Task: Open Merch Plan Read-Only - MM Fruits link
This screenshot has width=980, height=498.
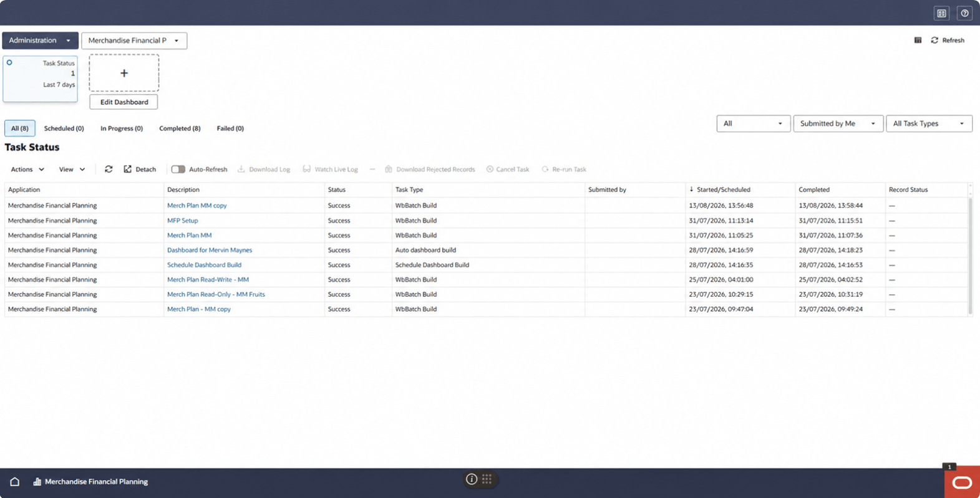Action: click(216, 294)
